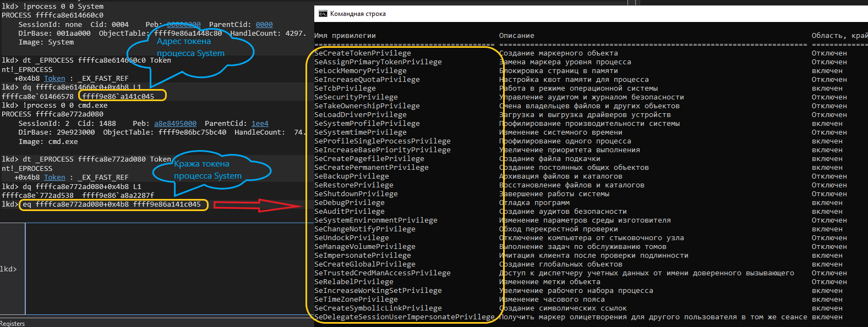The width and height of the screenshot is (868, 327).
Task: Follow the ParentCid 1ee4 link
Action: pyautogui.click(x=260, y=124)
